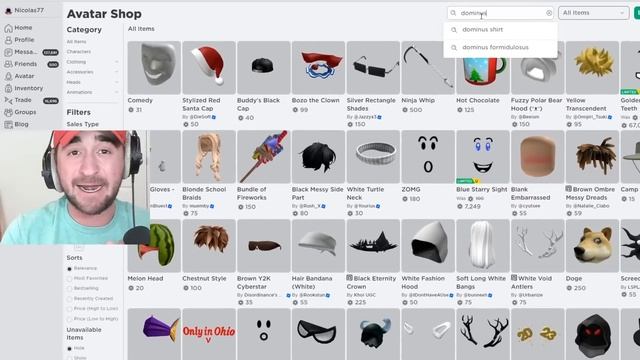The image size is (640, 360).
Task: Open the Chestnut Style hair item
Action: click(209, 246)
